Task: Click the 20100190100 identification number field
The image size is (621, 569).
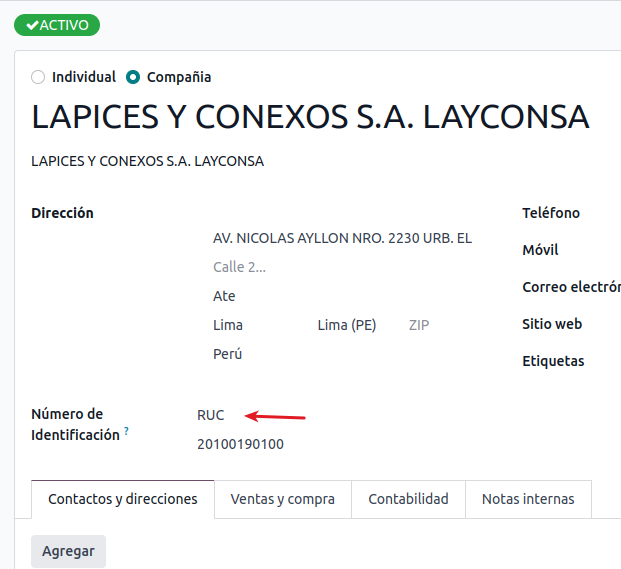Action: click(240, 444)
